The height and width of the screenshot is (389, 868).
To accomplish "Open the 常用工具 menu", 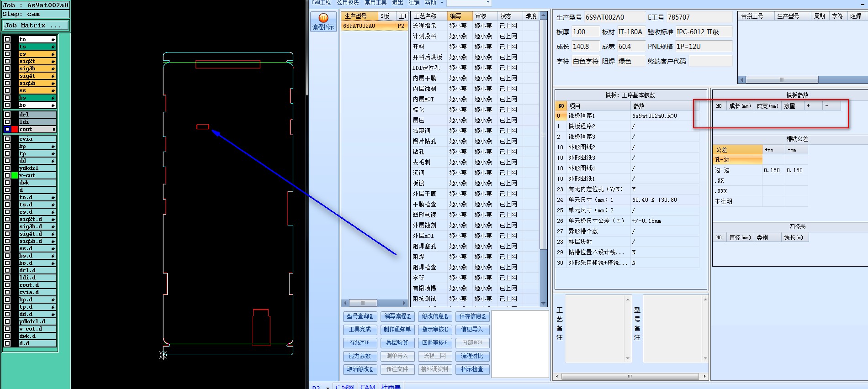I will pos(376,3).
